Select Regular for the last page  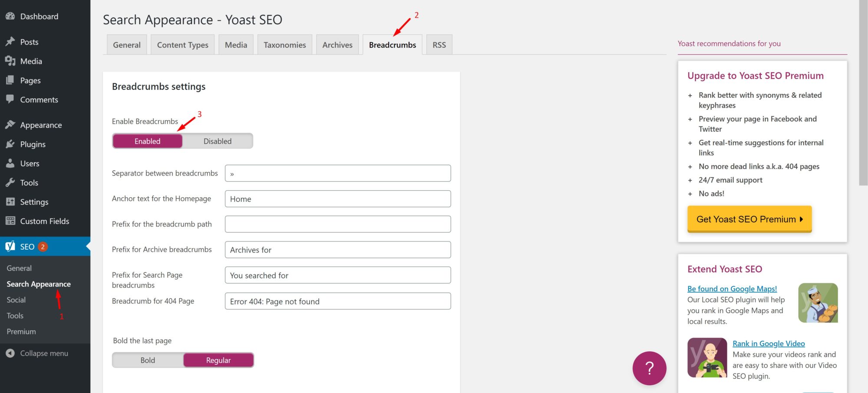(x=218, y=360)
